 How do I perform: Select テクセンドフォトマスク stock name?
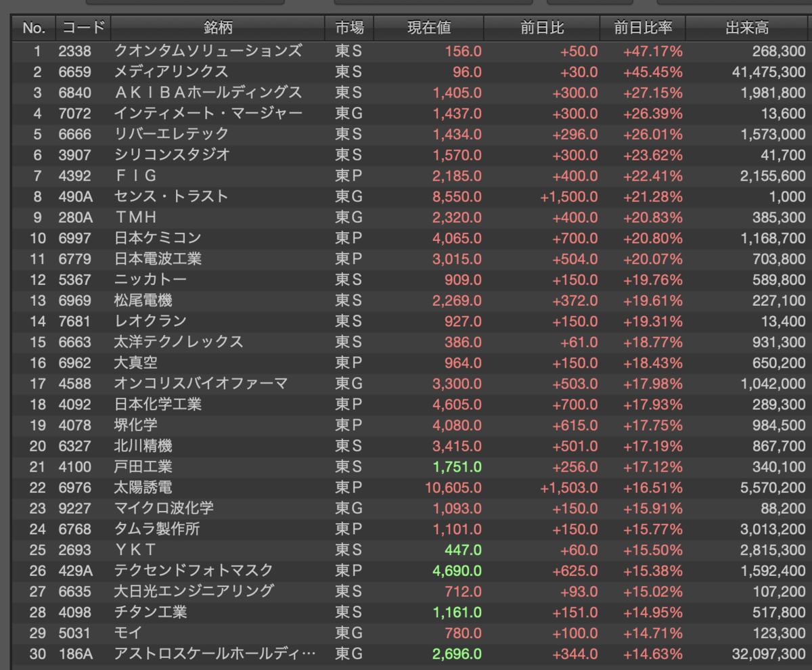194,571
